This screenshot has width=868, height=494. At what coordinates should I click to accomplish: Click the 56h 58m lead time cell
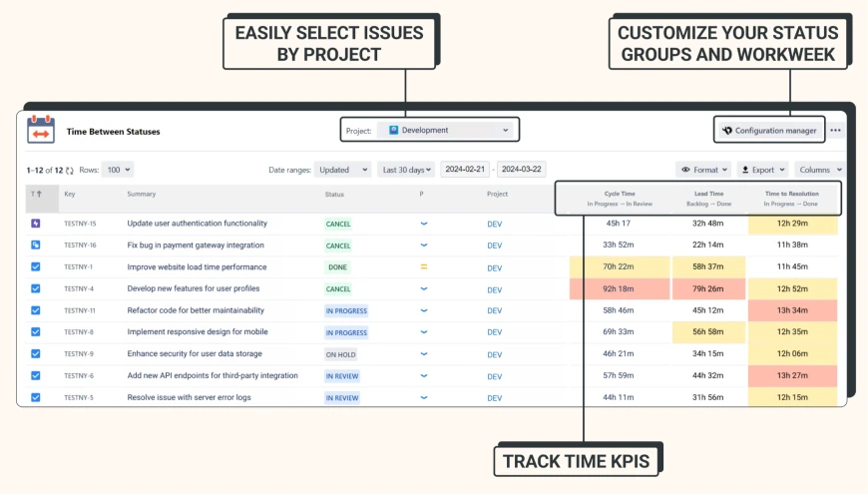(x=708, y=331)
